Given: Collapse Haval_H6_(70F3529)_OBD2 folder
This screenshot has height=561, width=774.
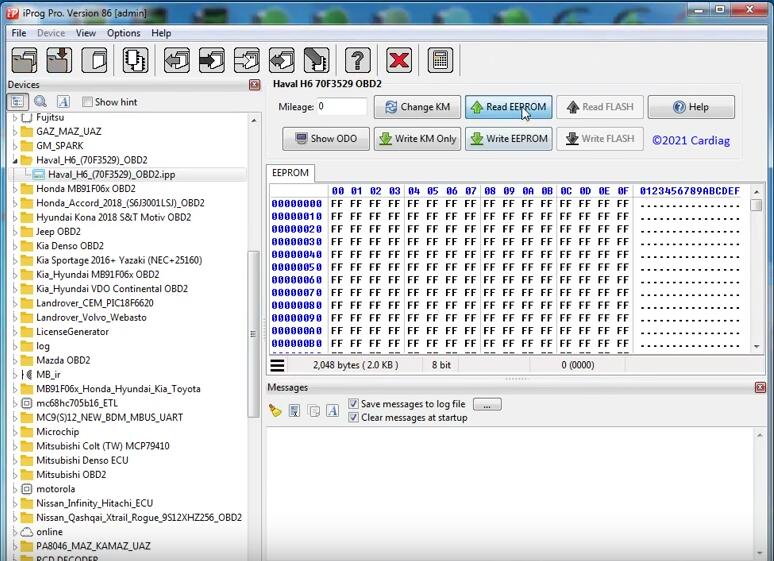Looking at the screenshot, I should pyautogui.click(x=15, y=160).
